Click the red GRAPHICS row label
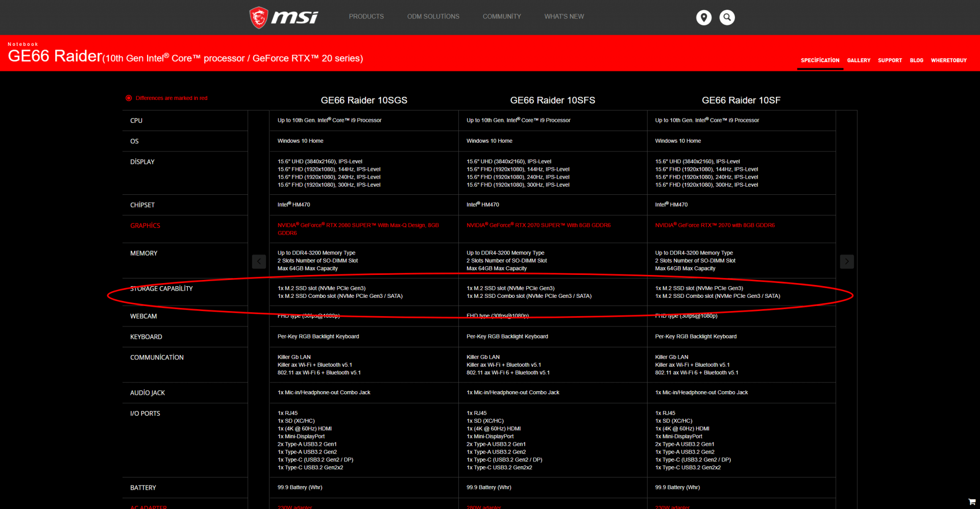The height and width of the screenshot is (509, 980). click(145, 225)
